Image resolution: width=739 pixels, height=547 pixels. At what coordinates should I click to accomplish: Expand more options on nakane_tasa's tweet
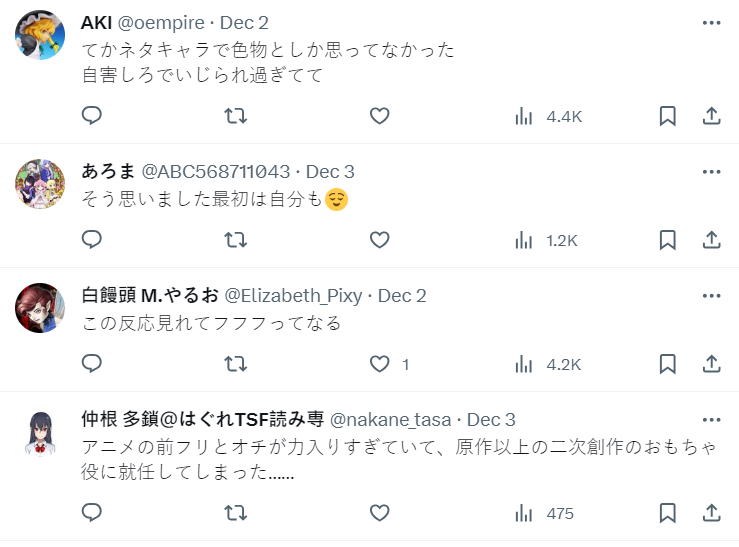point(711,419)
